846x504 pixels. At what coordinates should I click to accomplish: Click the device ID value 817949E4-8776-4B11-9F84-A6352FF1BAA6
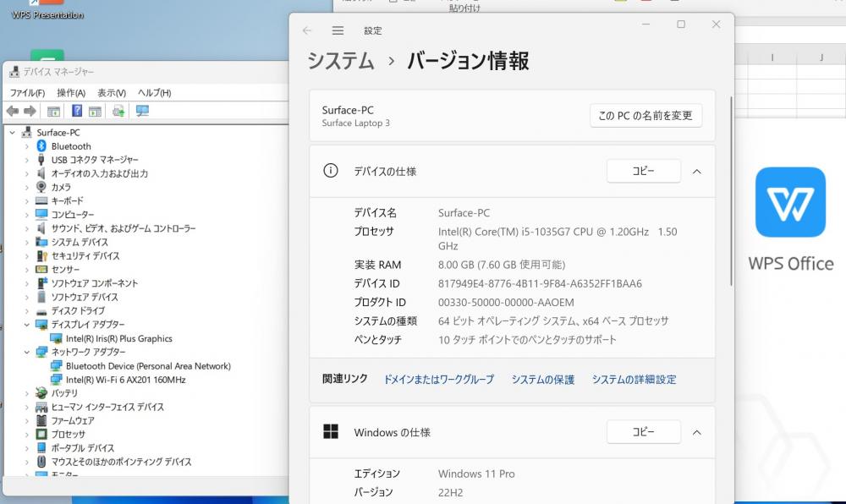tap(540, 283)
